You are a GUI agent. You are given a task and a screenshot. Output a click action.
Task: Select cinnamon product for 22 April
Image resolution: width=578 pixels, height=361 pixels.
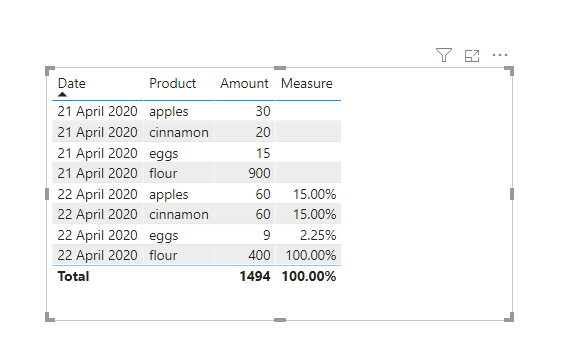[179, 214]
